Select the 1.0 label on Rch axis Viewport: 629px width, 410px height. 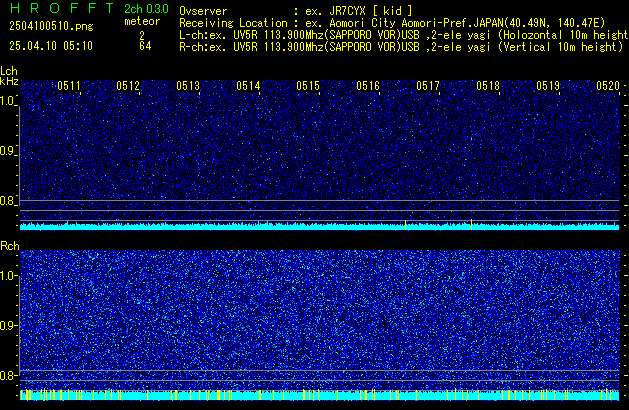(x=8, y=276)
